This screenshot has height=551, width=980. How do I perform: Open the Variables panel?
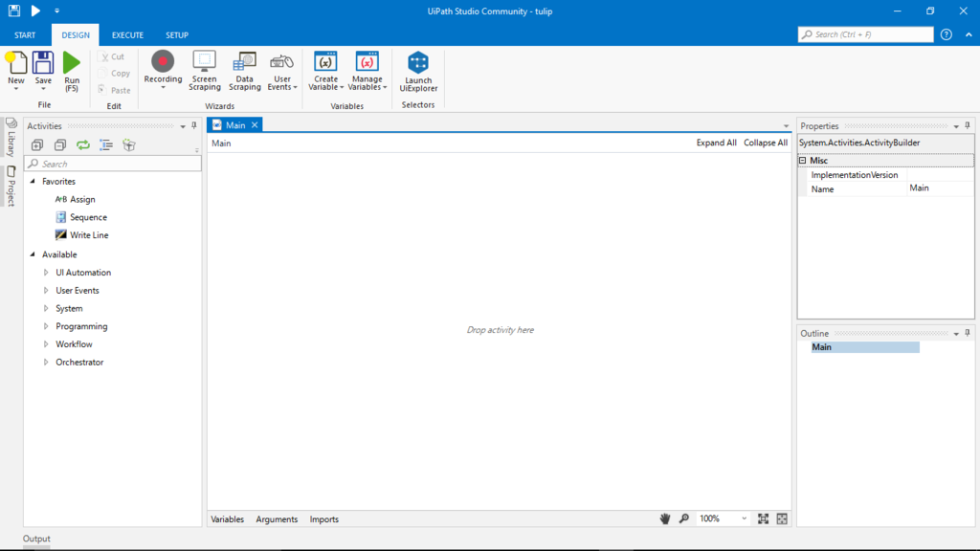pos(228,519)
